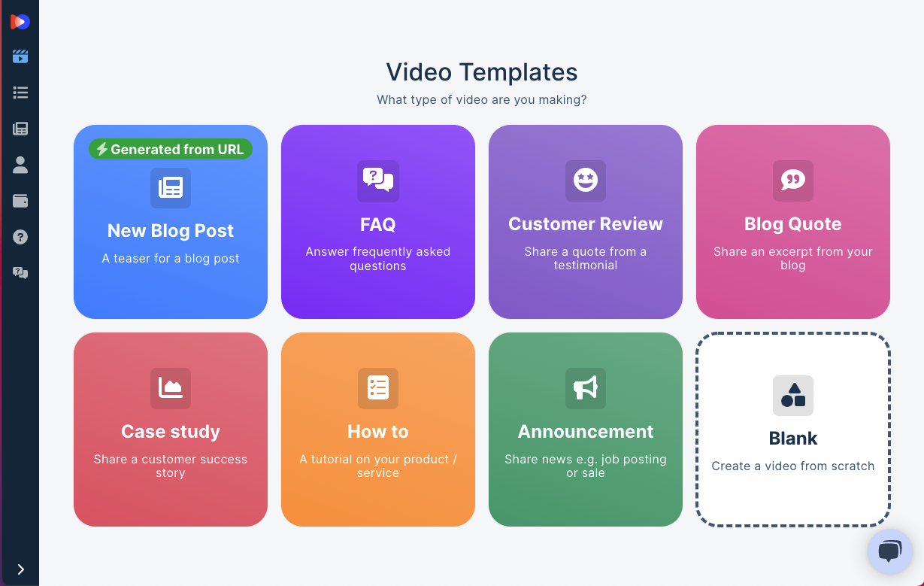This screenshot has width=924, height=586.
Task: Open the chat support bubble at bottom right
Action: 889,551
